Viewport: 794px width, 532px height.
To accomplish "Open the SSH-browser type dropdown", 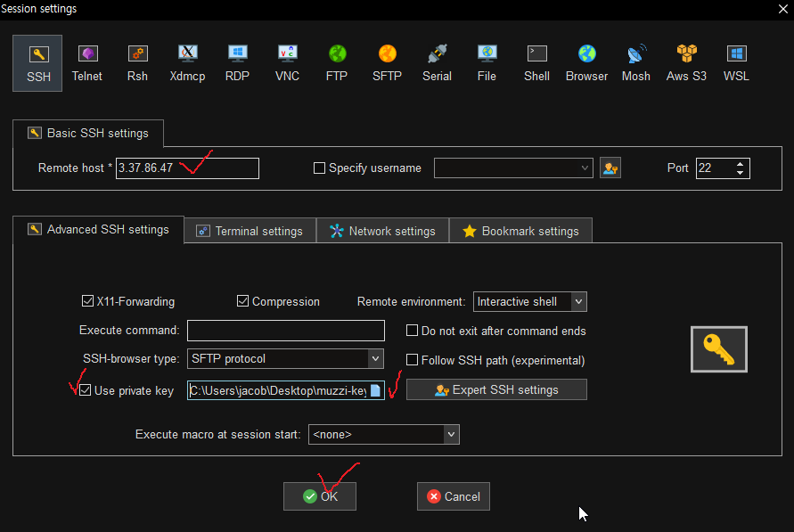I will 375,359.
